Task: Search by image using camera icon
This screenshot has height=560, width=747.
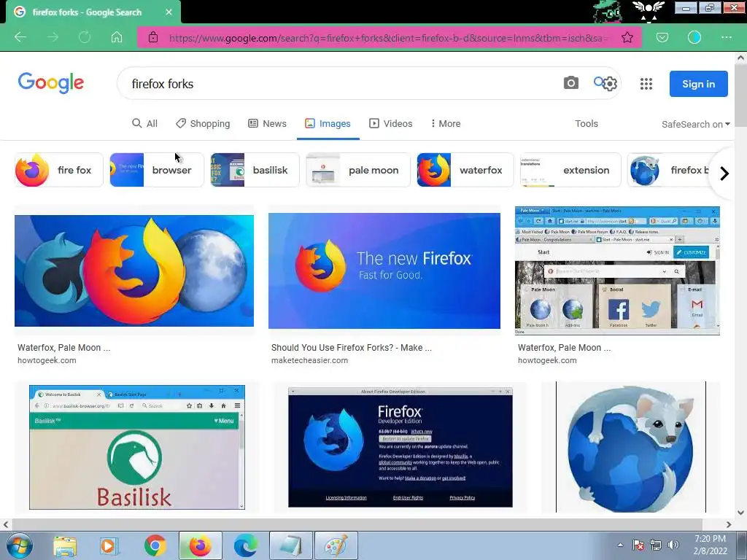Action: (x=570, y=83)
